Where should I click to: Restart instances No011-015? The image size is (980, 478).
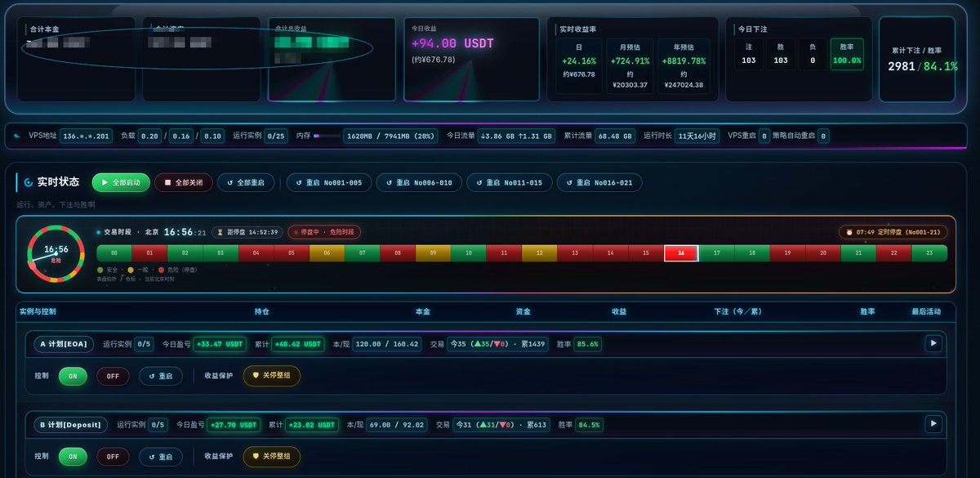click(509, 183)
